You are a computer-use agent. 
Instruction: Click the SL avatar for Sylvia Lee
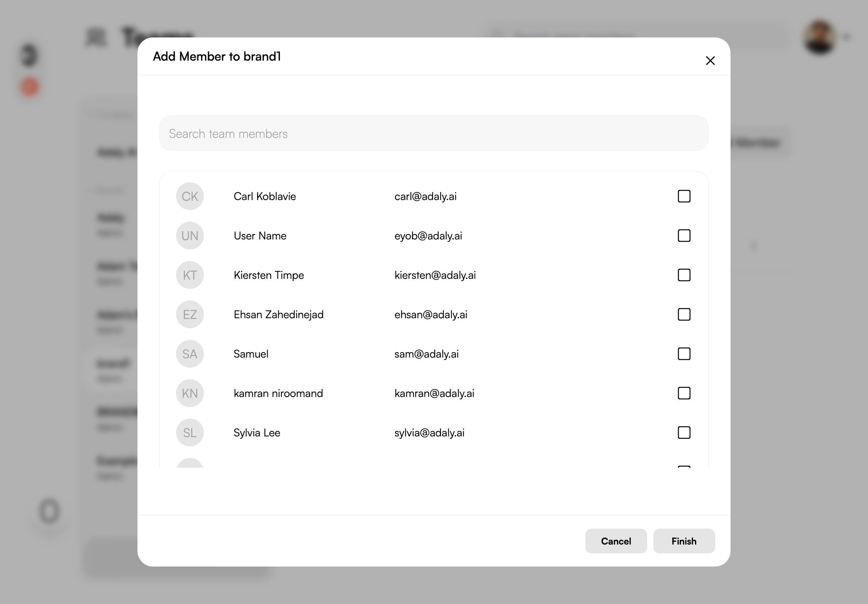pos(190,433)
